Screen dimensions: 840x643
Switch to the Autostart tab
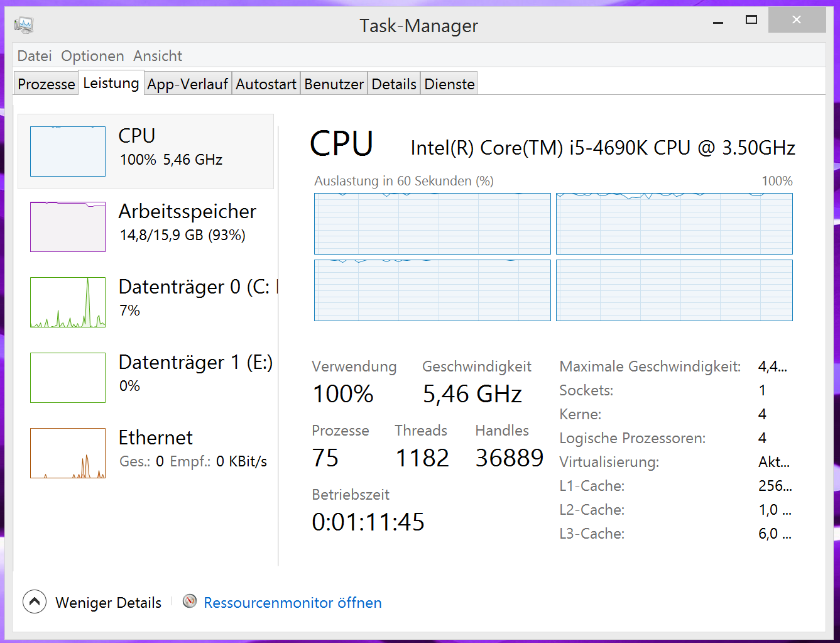point(266,84)
